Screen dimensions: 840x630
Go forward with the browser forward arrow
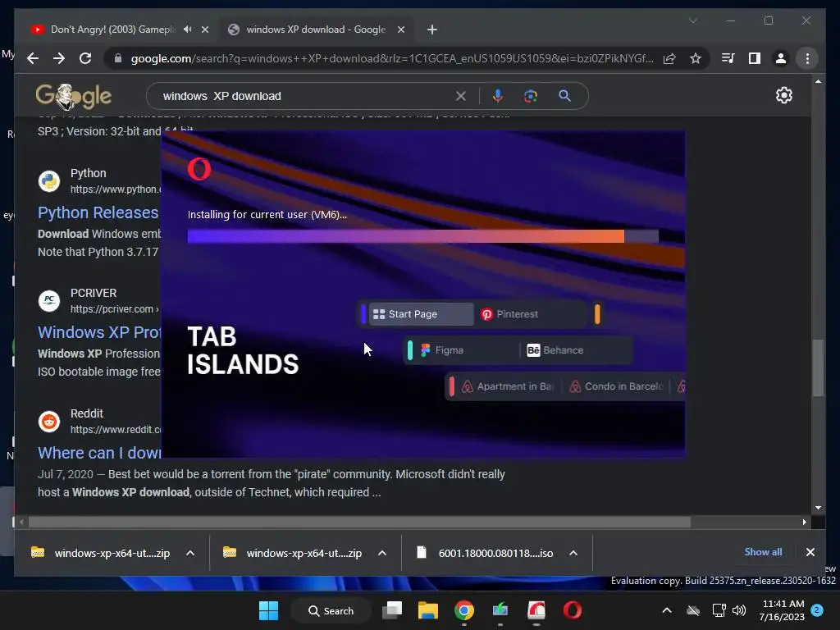click(x=59, y=58)
